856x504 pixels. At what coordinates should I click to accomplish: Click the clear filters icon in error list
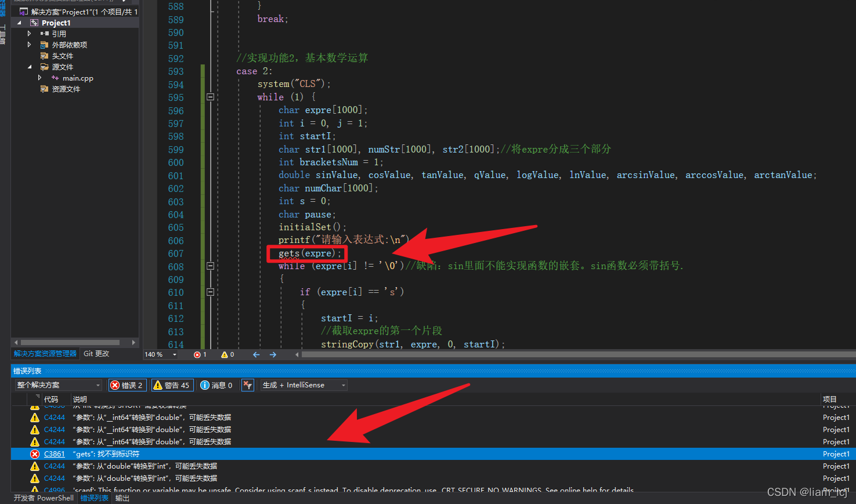click(x=248, y=385)
